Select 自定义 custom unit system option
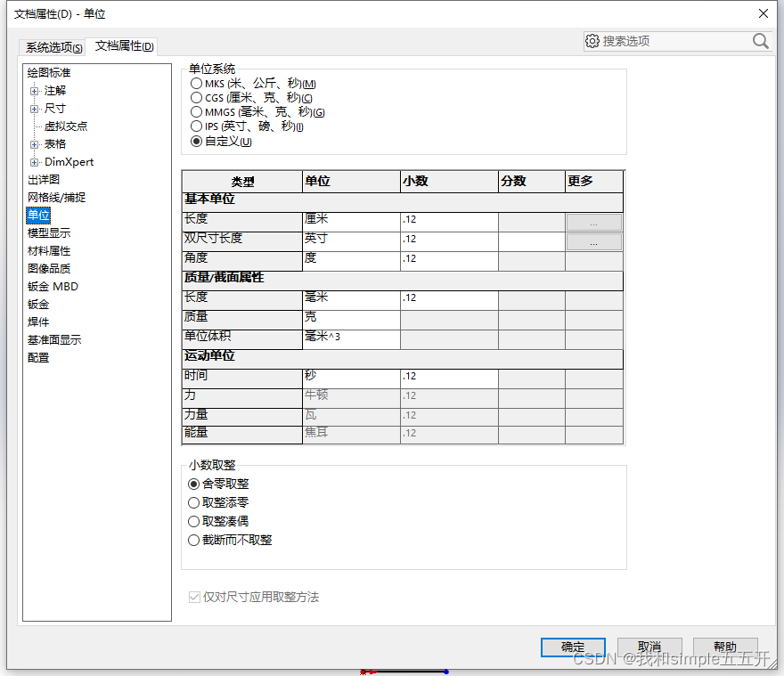Image resolution: width=784 pixels, height=676 pixels. (x=197, y=141)
